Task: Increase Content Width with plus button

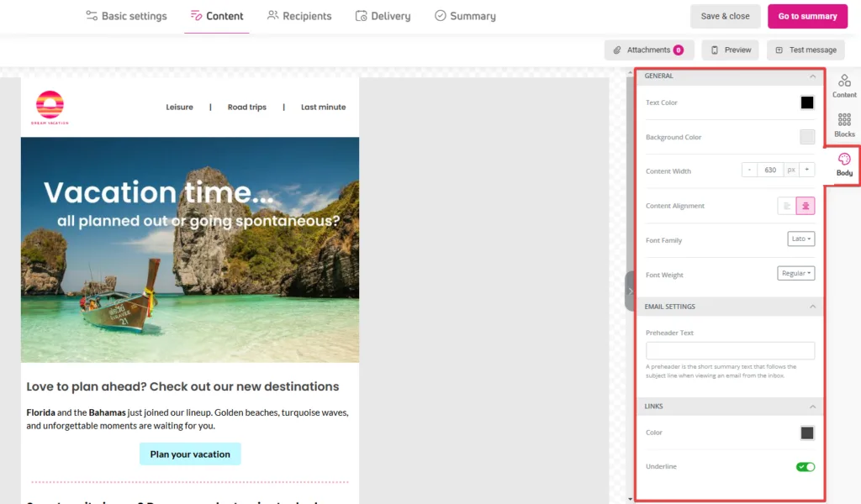Action: tap(806, 170)
